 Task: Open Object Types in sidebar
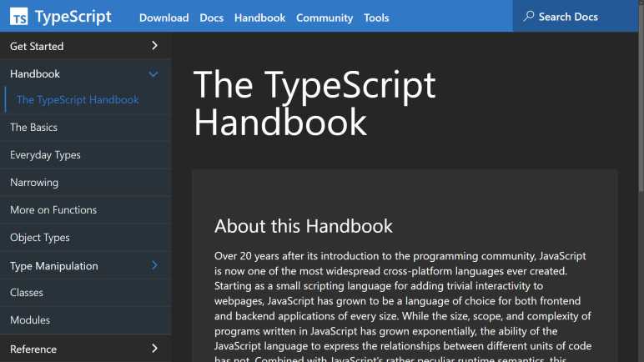pyautogui.click(x=40, y=238)
